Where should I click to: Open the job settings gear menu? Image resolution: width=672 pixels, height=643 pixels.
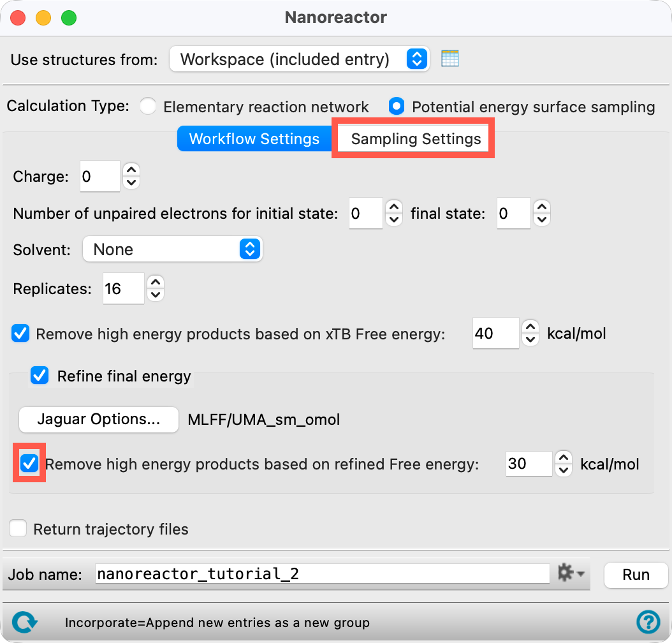(571, 573)
